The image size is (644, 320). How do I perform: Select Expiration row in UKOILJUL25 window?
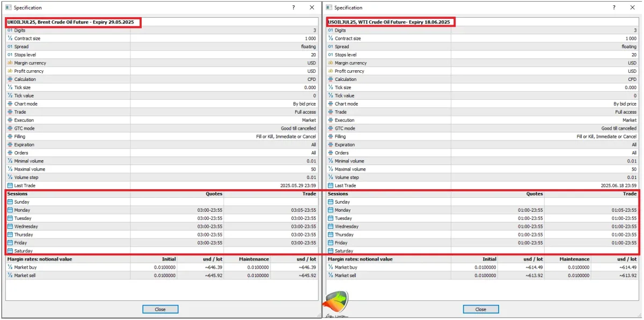162,145
